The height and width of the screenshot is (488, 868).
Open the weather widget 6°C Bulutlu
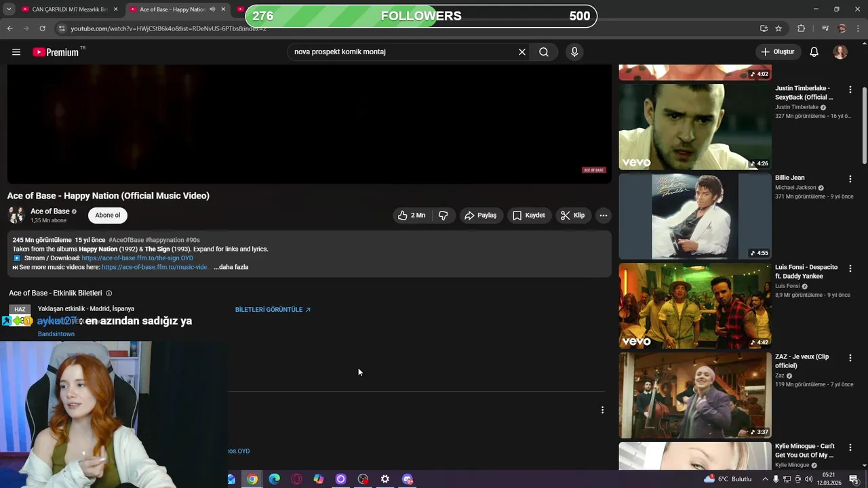[x=728, y=479]
